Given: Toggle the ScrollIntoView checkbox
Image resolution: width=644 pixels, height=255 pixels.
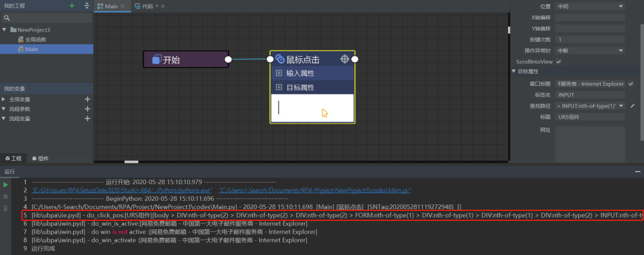Looking at the screenshot, I should coord(559,61).
